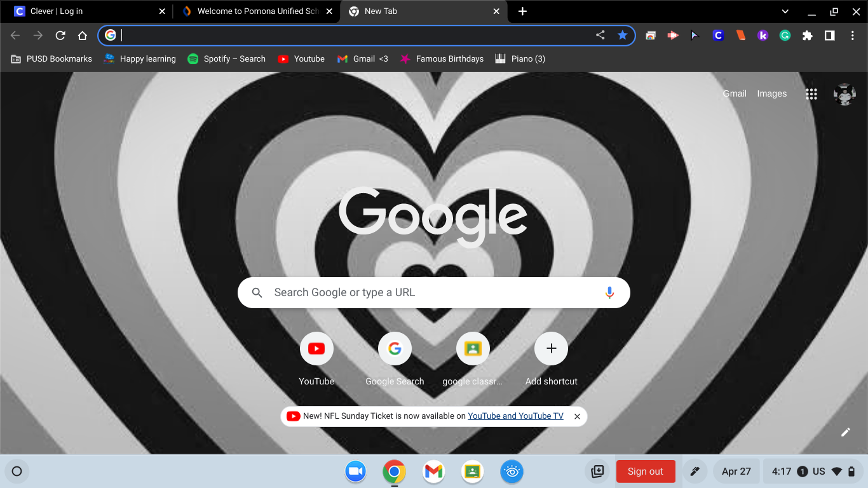This screenshot has height=488, width=868.
Task: Open the PUSD Bookmarks folder
Action: coord(51,58)
